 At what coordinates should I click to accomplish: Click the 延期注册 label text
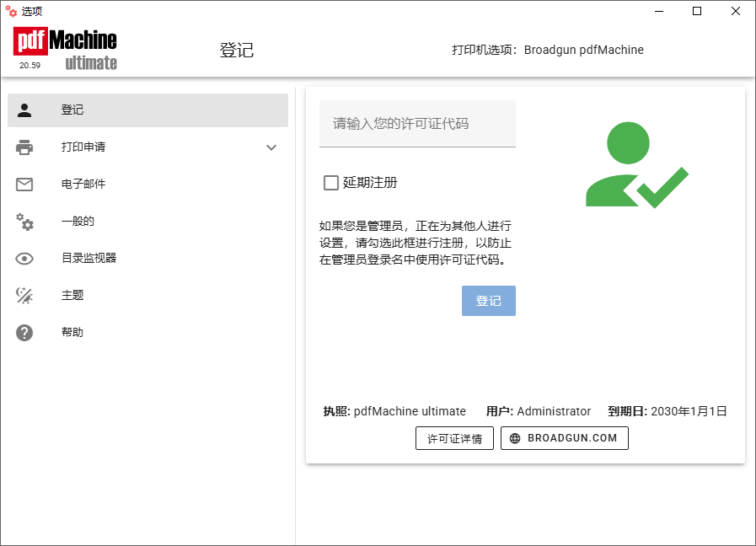point(370,183)
